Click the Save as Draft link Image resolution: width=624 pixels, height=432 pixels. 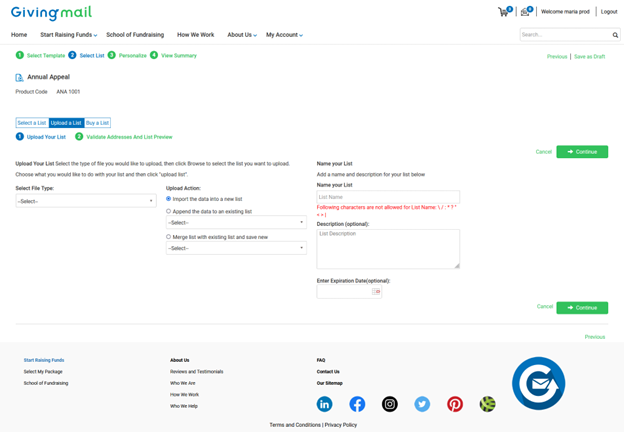[x=589, y=56]
